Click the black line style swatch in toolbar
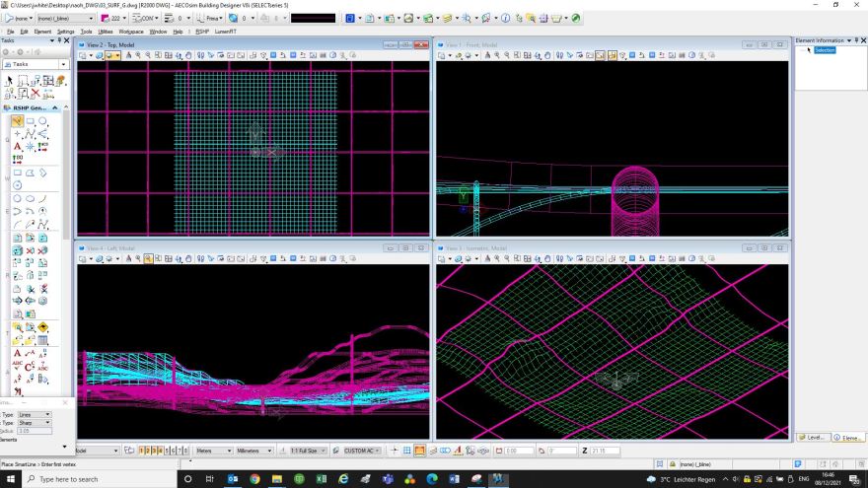This screenshot has width=868, height=488. [313, 18]
